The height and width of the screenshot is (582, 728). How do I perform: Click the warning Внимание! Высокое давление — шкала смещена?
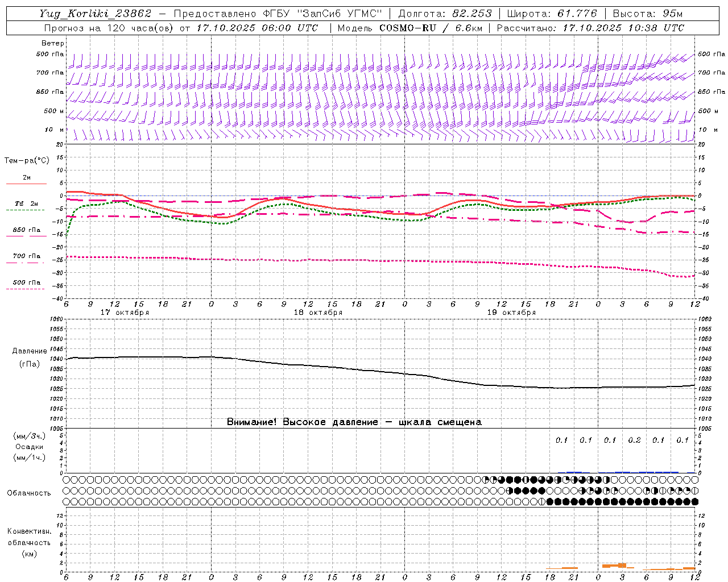point(354,422)
